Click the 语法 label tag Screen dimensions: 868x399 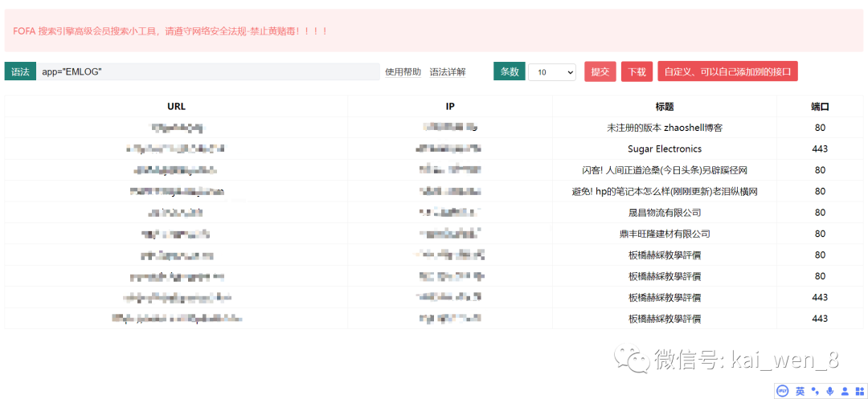click(20, 71)
